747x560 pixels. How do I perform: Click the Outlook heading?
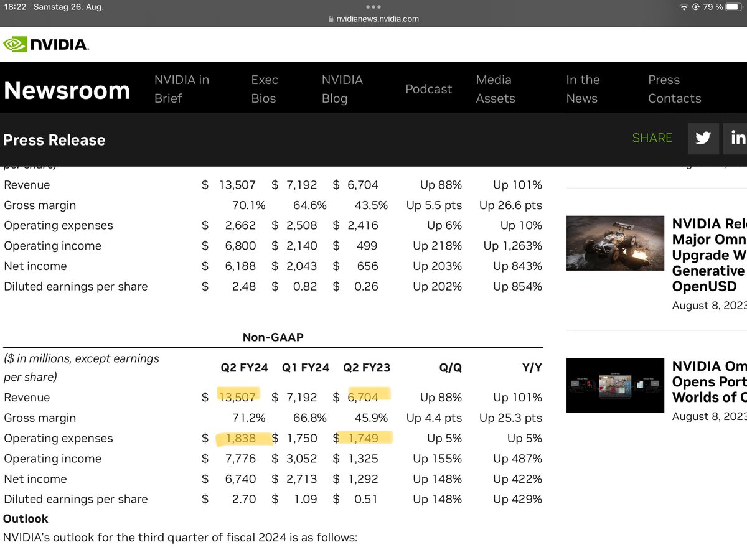26,518
